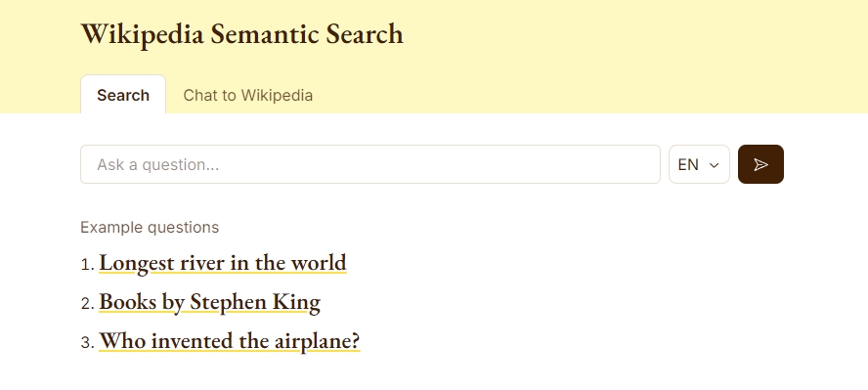Select the Search tab
Screen dimensions: 868x390
point(123,95)
